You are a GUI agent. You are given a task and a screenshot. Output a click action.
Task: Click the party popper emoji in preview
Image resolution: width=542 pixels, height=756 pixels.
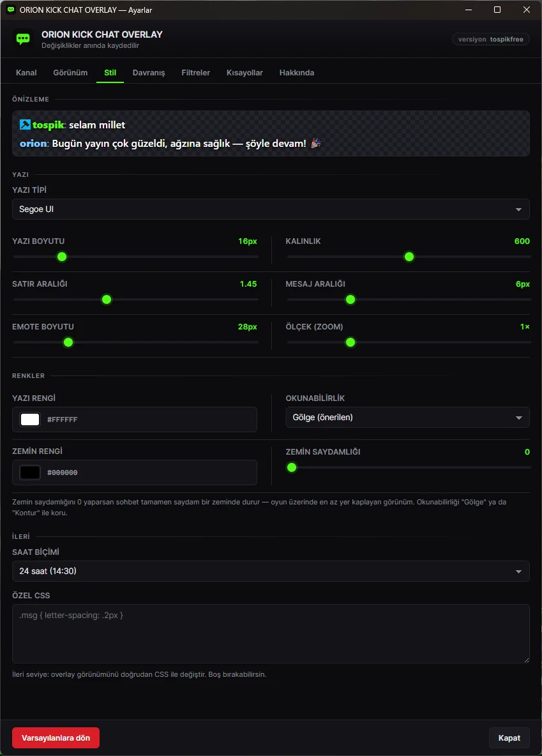click(x=316, y=143)
